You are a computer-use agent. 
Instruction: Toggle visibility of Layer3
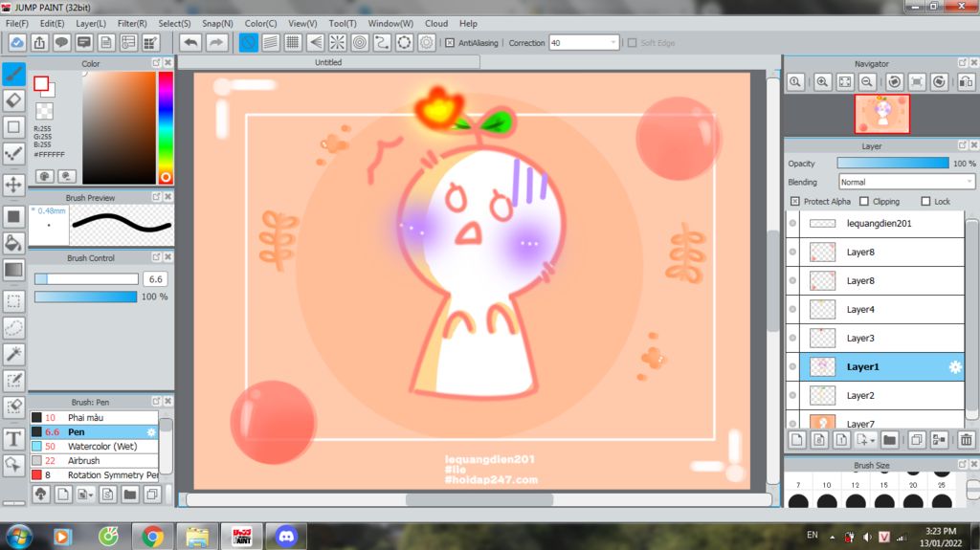tap(792, 338)
